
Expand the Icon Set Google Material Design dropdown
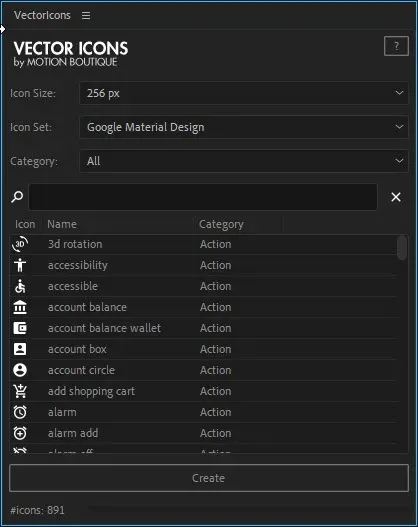244,127
